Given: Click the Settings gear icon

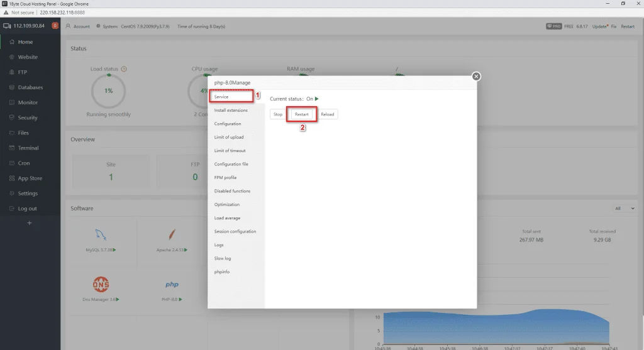Looking at the screenshot, I should click(11, 194).
